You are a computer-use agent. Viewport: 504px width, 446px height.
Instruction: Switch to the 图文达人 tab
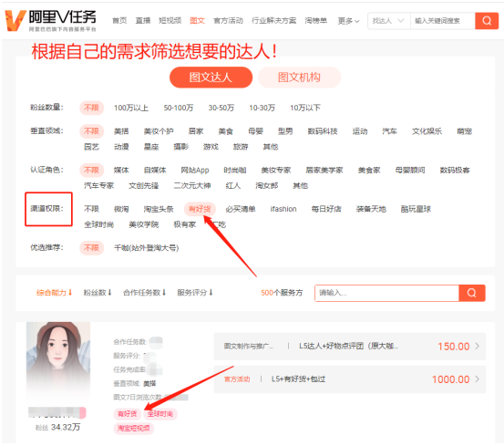pos(211,78)
